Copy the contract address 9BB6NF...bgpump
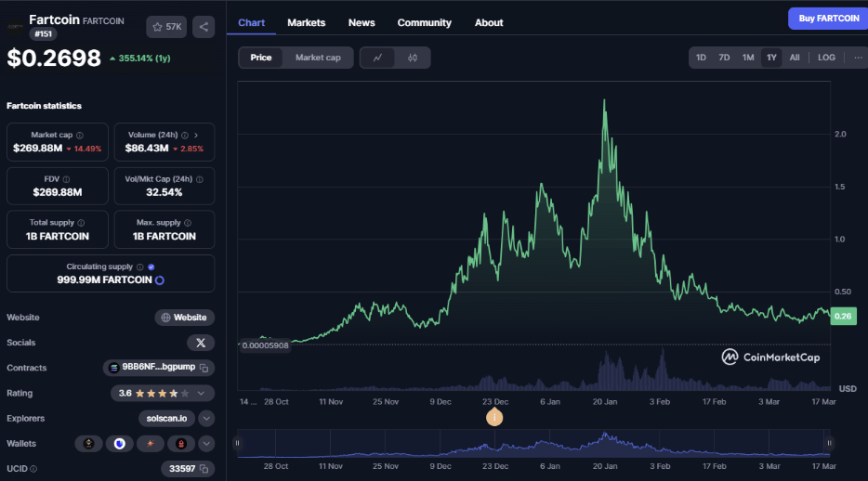868x481 pixels. point(204,368)
